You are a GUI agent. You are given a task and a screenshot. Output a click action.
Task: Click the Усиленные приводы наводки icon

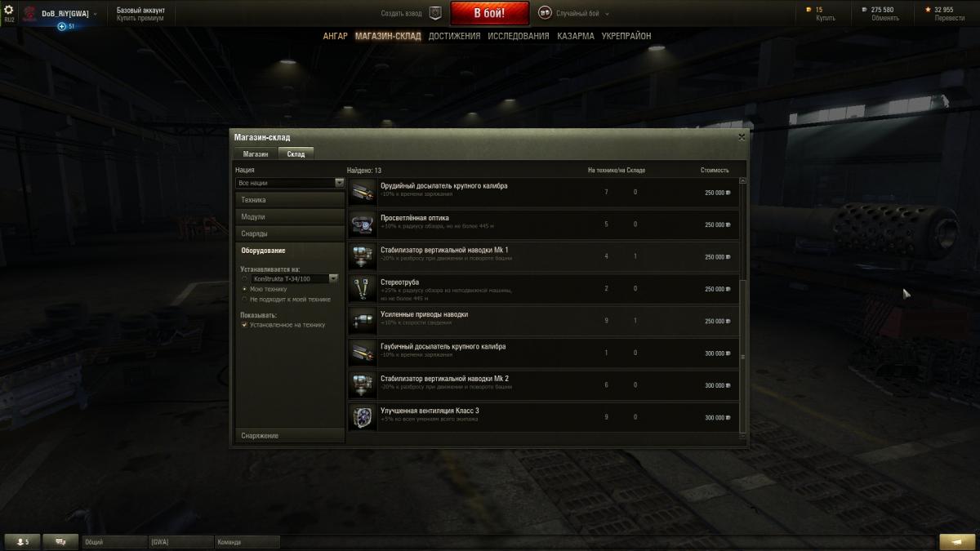coord(361,321)
